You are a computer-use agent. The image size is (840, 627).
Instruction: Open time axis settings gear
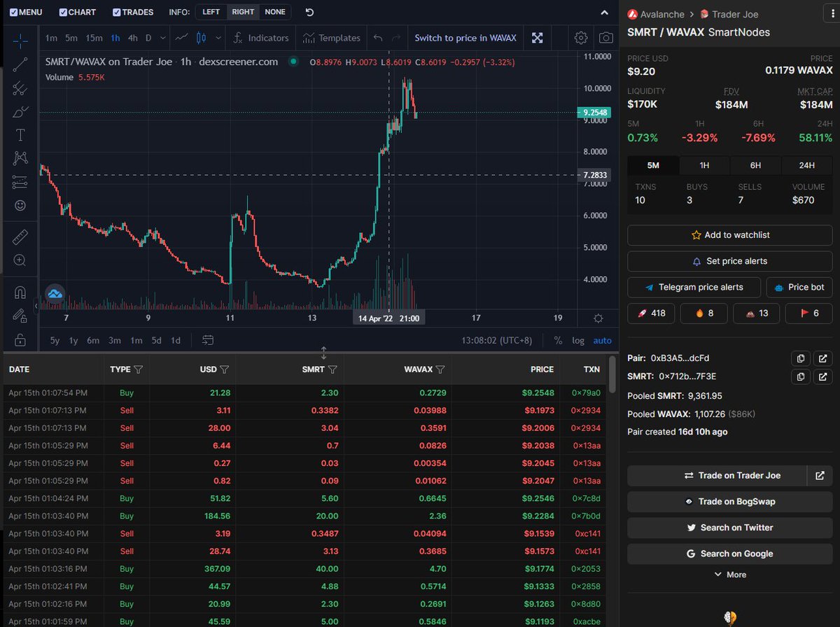598,318
